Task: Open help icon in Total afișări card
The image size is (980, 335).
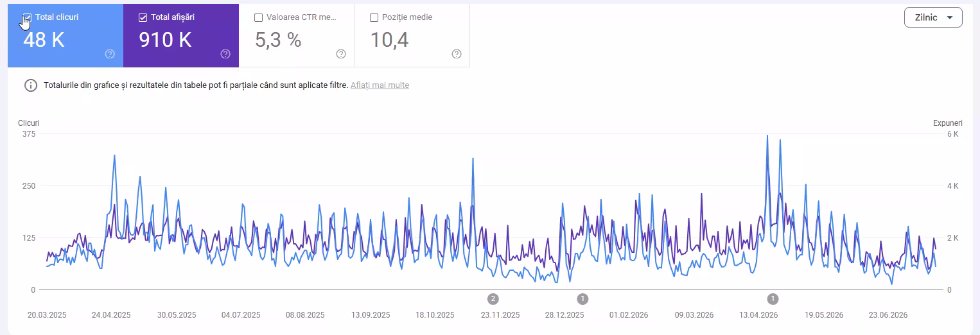Action: (225, 54)
